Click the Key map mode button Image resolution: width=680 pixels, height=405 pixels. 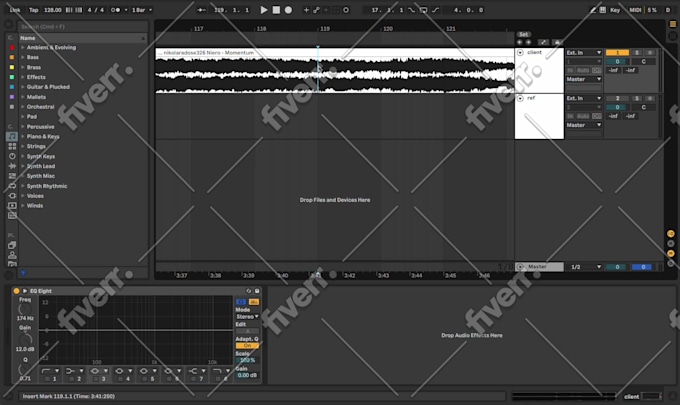point(615,10)
